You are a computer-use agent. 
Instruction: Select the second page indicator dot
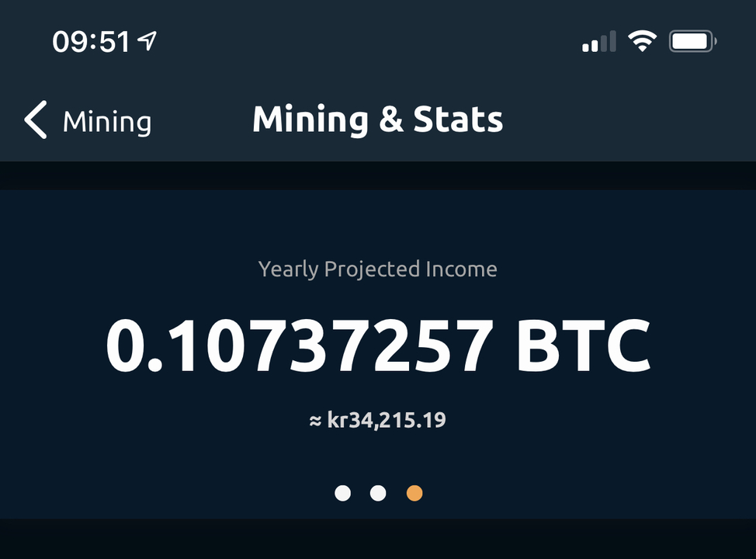378,493
